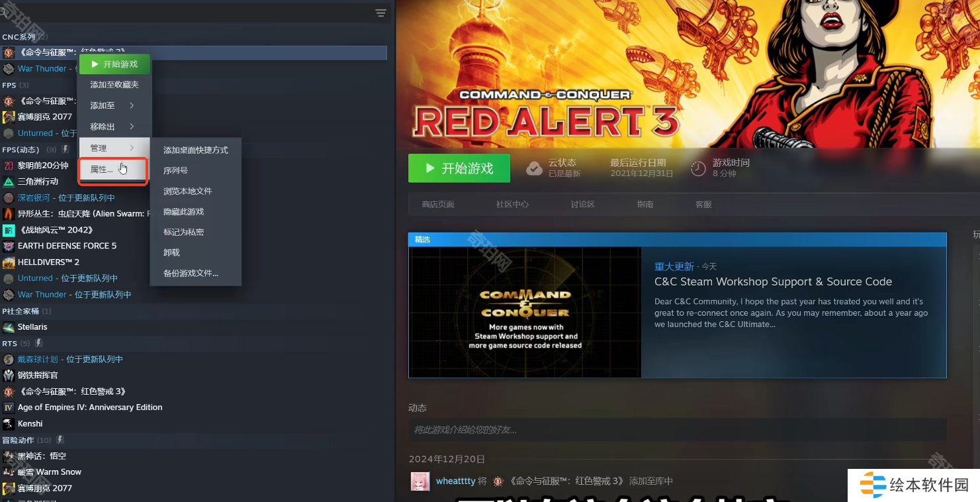Click the Stellaris game icon
This screenshot has height=502, width=980.
point(9,327)
